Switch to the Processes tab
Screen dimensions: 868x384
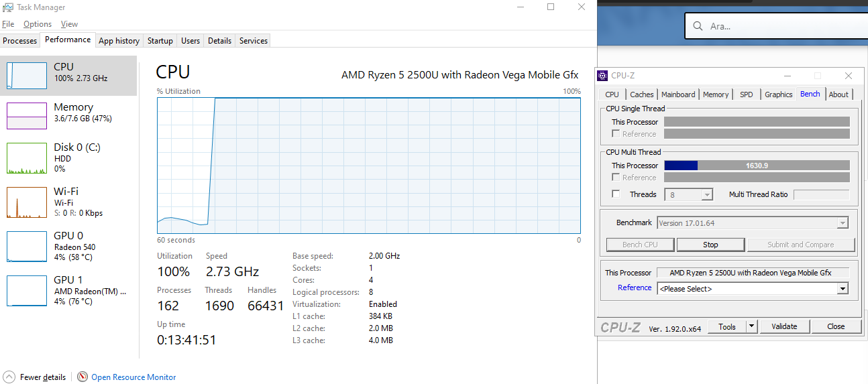pyautogui.click(x=20, y=41)
